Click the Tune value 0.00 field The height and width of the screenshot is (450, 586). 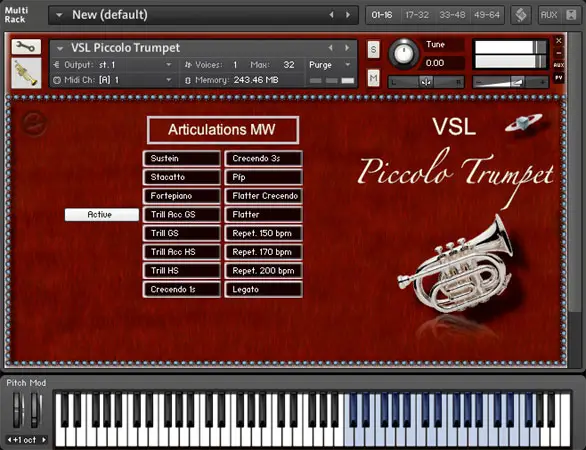pos(443,63)
